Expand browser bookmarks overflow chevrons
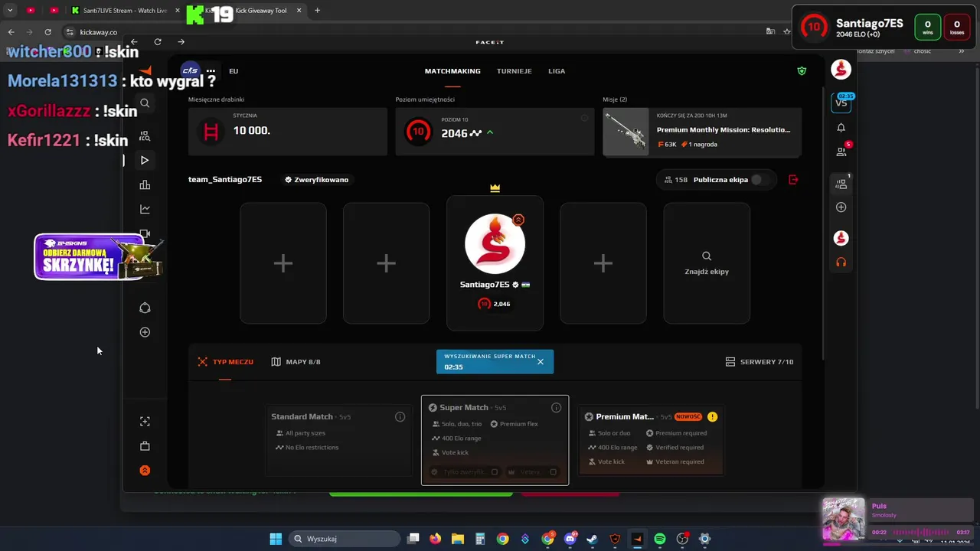The height and width of the screenshot is (551, 980). point(962,51)
